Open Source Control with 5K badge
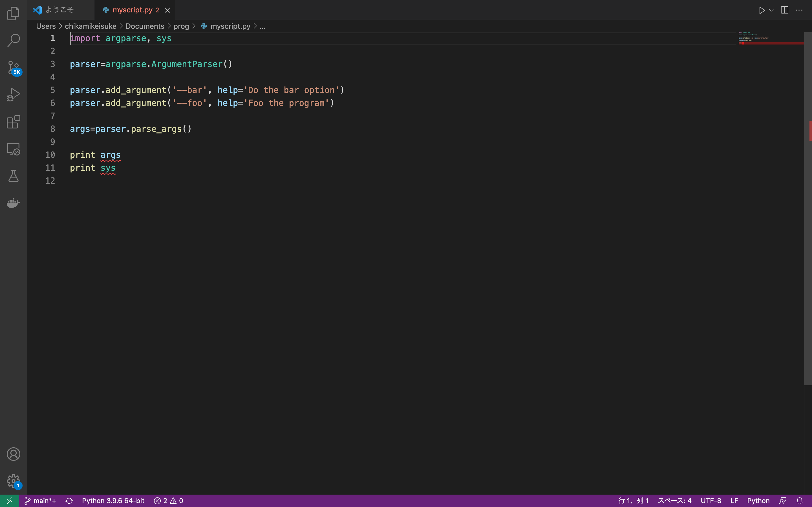The image size is (812, 507). point(14,67)
